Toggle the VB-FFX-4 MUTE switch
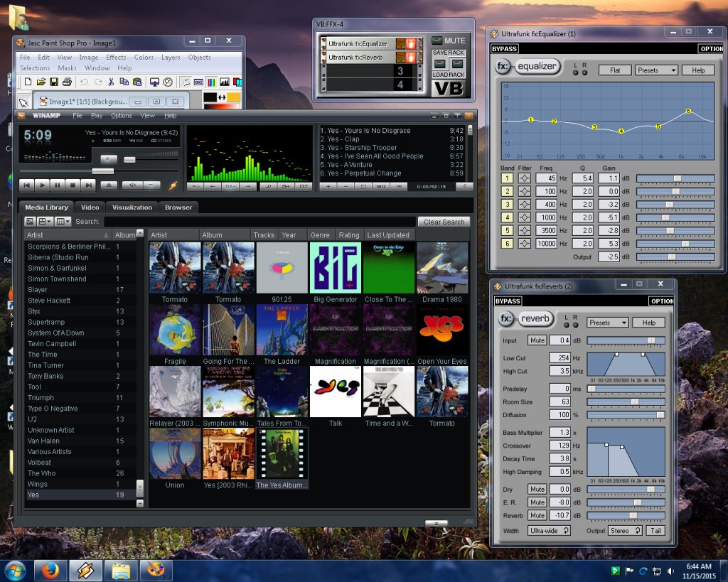The image size is (728, 582). point(437,41)
